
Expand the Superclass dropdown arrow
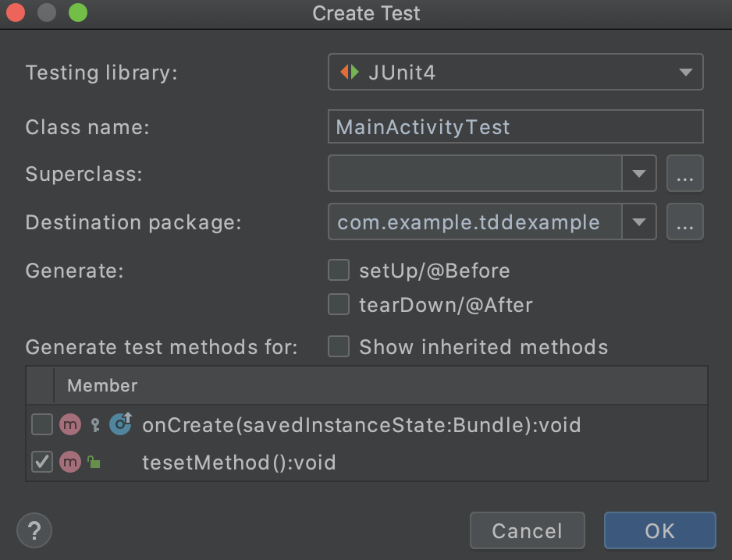tap(638, 174)
